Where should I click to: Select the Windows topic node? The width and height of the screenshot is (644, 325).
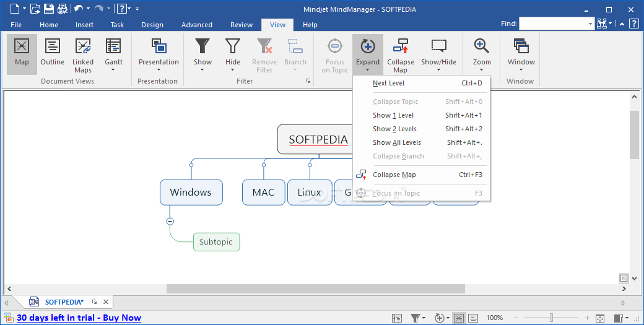point(191,192)
